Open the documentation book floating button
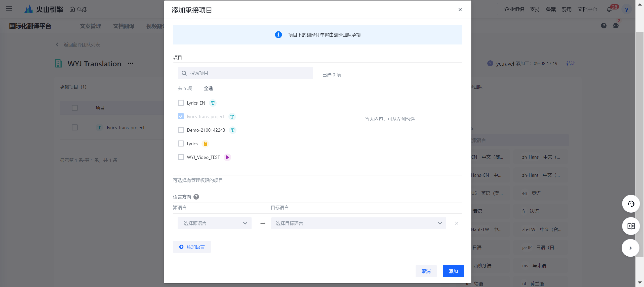The image size is (644, 287). [x=631, y=226]
